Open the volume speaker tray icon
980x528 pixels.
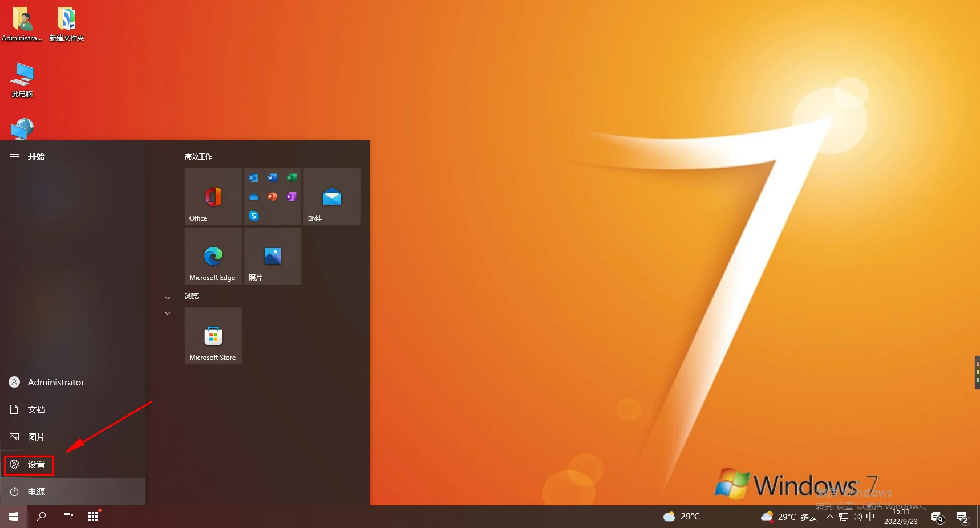pos(857,517)
